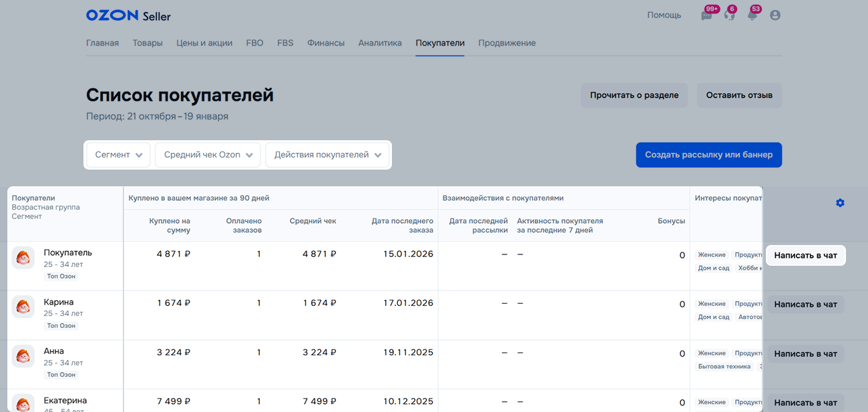
Task: Go to the Финансы tab
Action: [326, 43]
